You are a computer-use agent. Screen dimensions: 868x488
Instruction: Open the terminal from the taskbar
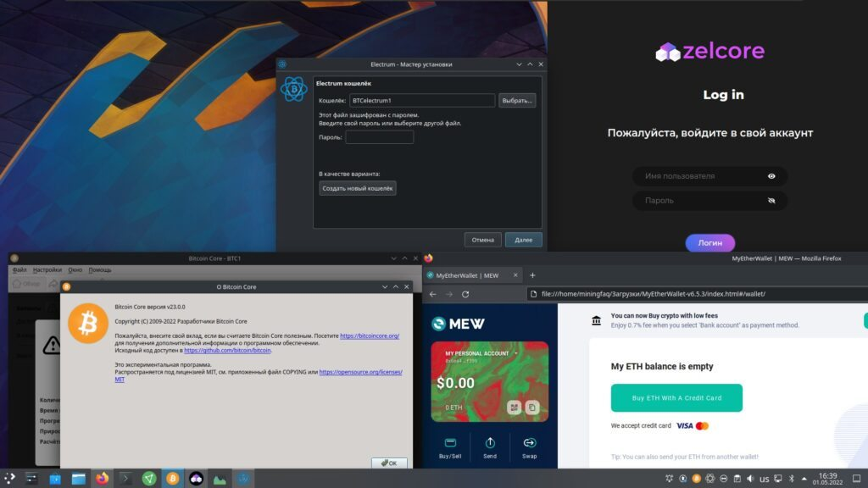(125, 479)
